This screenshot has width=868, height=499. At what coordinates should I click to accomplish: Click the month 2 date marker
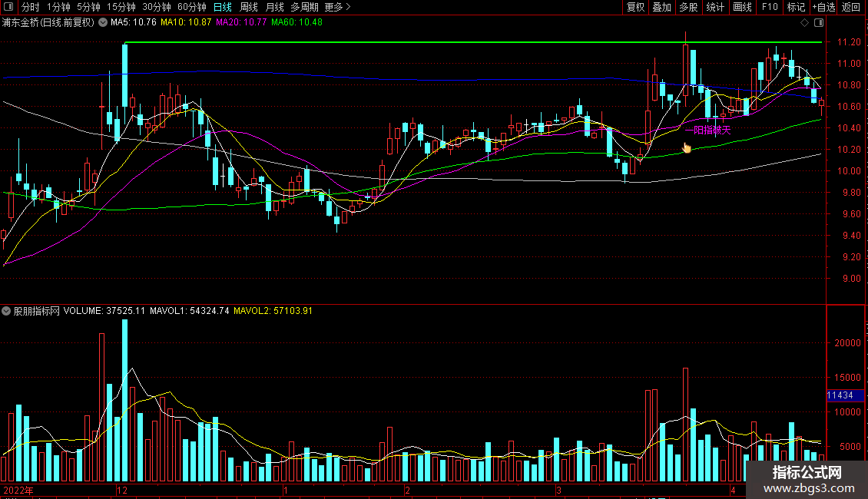[x=407, y=491]
